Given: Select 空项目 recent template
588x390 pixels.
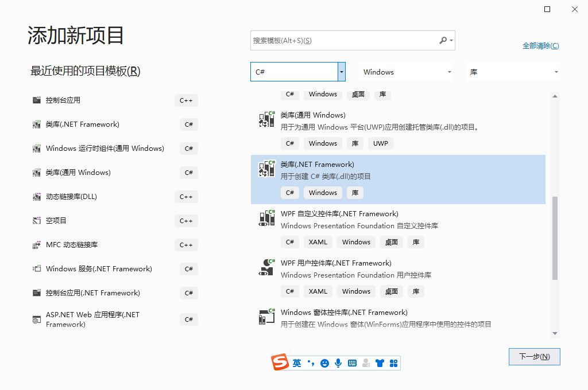Looking at the screenshot, I should tap(115, 221).
